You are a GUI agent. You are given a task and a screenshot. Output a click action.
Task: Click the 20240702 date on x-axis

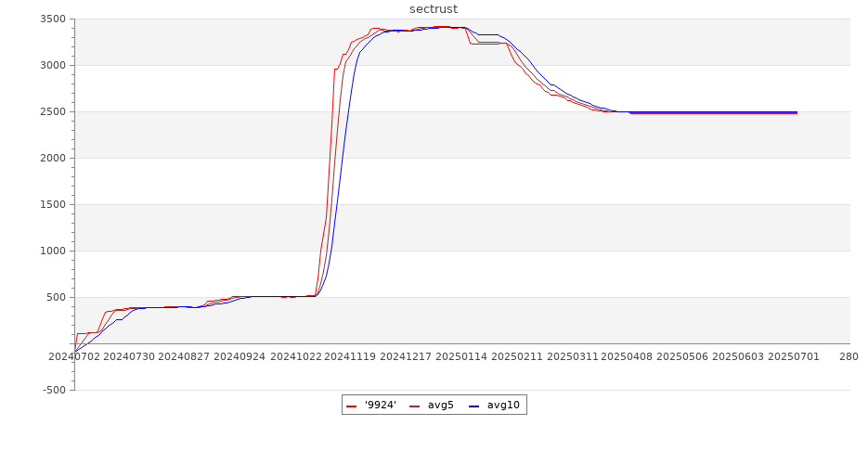point(73,356)
